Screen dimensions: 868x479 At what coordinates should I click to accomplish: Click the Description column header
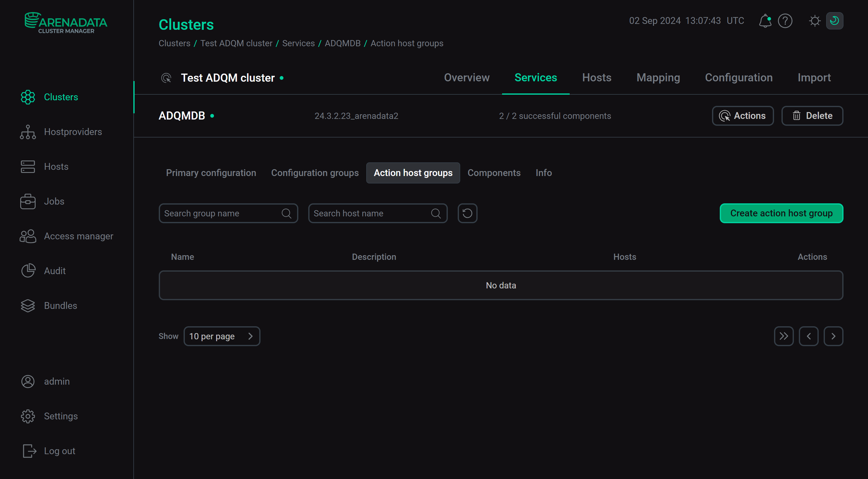(x=374, y=257)
